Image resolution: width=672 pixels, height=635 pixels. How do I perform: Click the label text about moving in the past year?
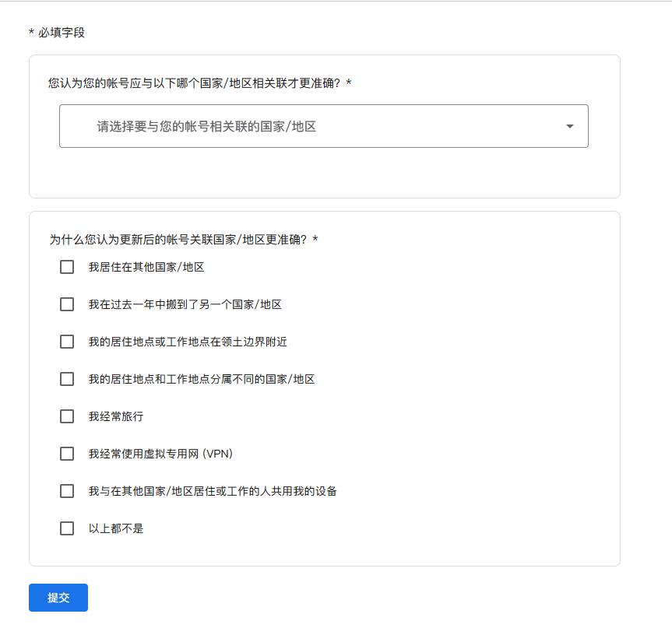coord(185,304)
